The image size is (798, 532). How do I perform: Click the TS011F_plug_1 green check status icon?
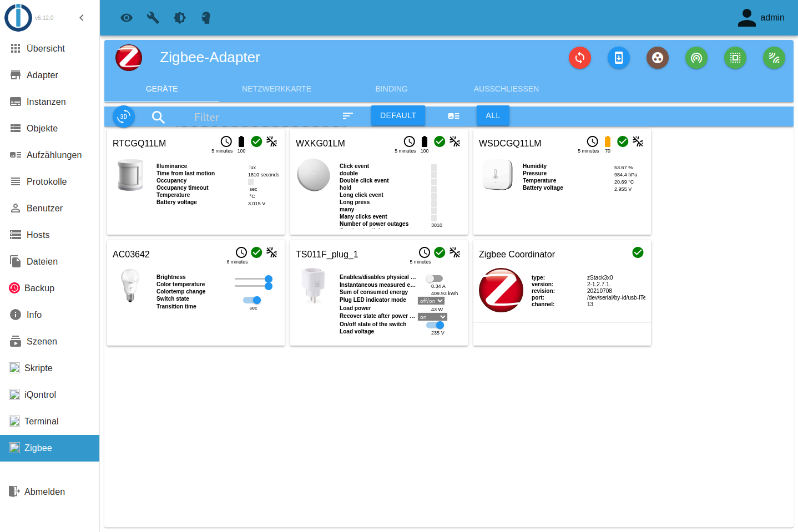440,252
